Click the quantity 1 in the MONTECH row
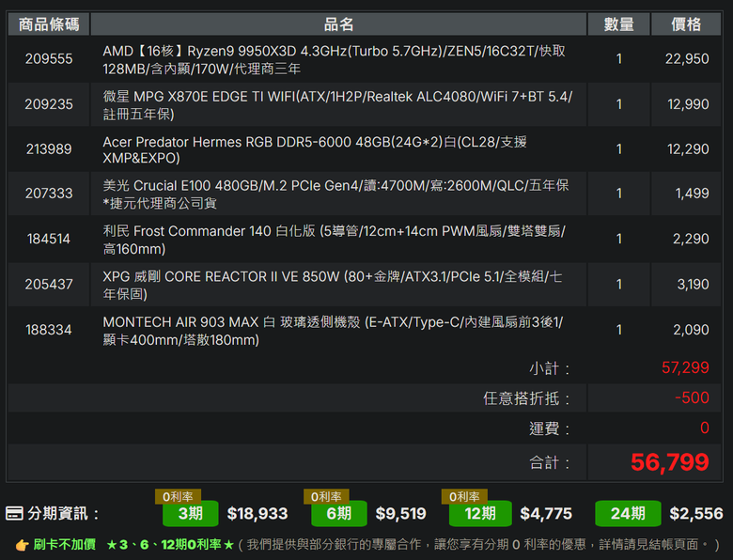 (x=619, y=330)
